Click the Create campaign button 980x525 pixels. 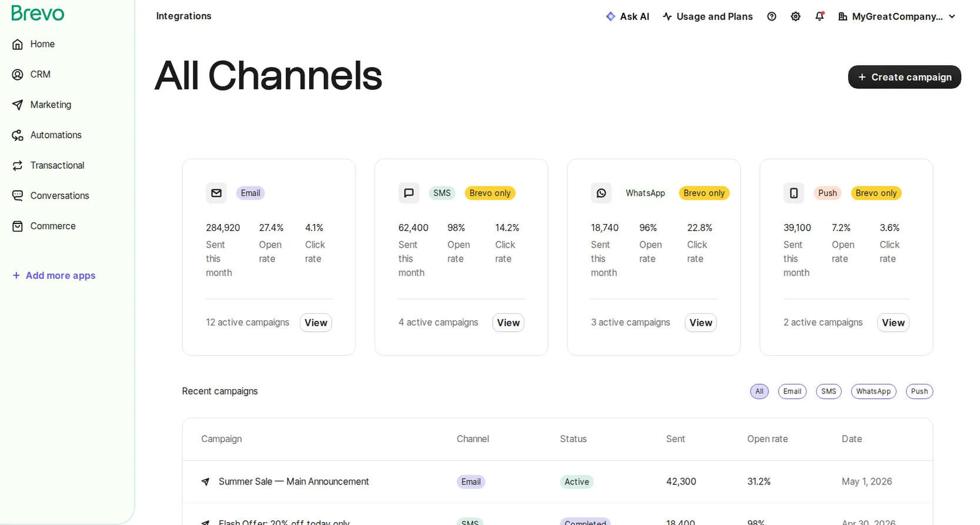905,77
